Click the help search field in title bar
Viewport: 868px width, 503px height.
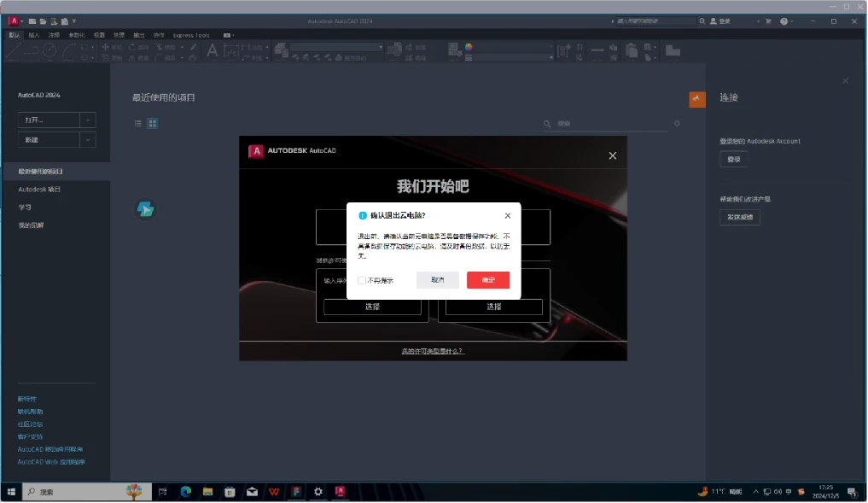pyautogui.click(x=655, y=21)
